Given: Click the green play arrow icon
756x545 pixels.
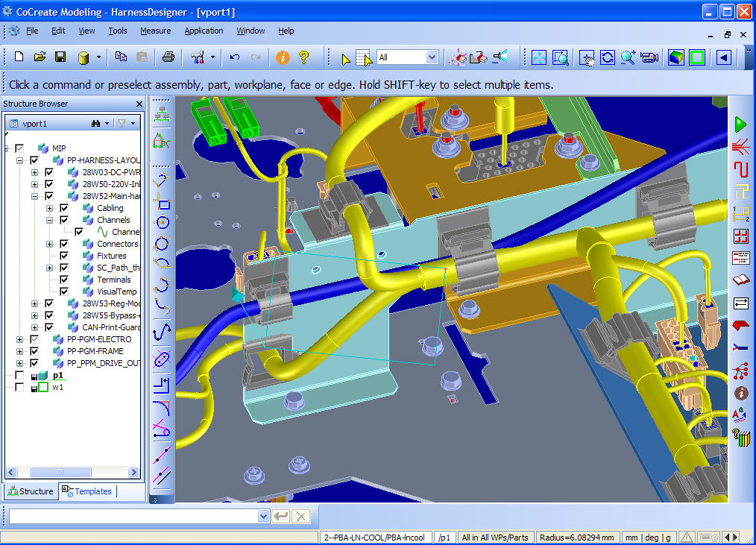Looking at the screenshot, I should click(740, 123).
